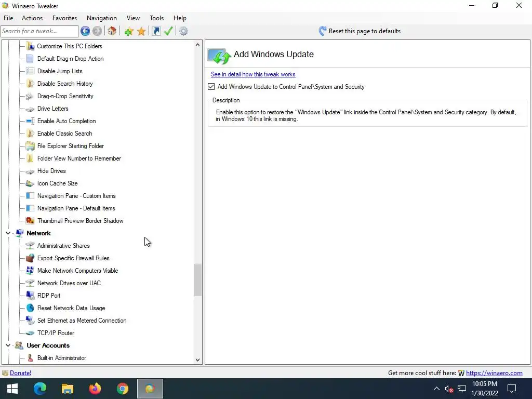Open the Navigation menu
This screenshot has height=399, width=532.
click(102, 18)
